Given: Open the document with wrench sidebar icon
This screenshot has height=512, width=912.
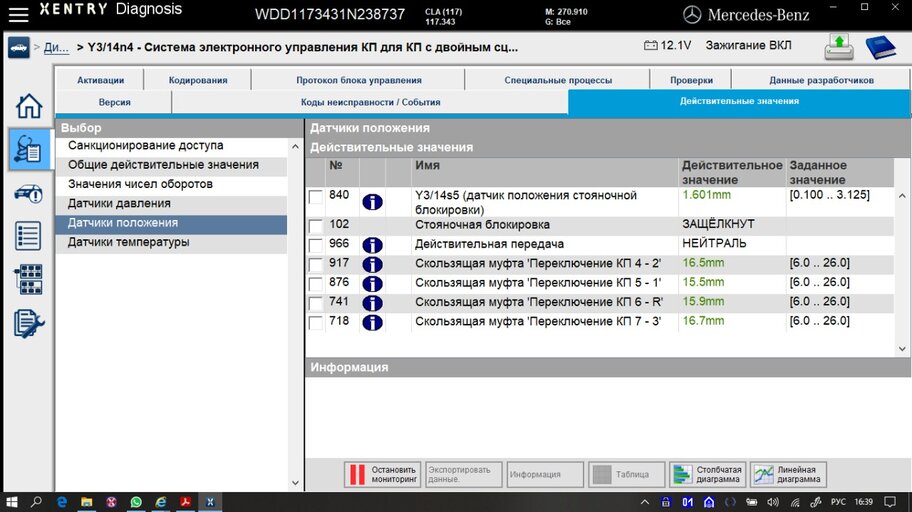Looking at the screenshot, I should pyautogui.click(x=28, y=323).
